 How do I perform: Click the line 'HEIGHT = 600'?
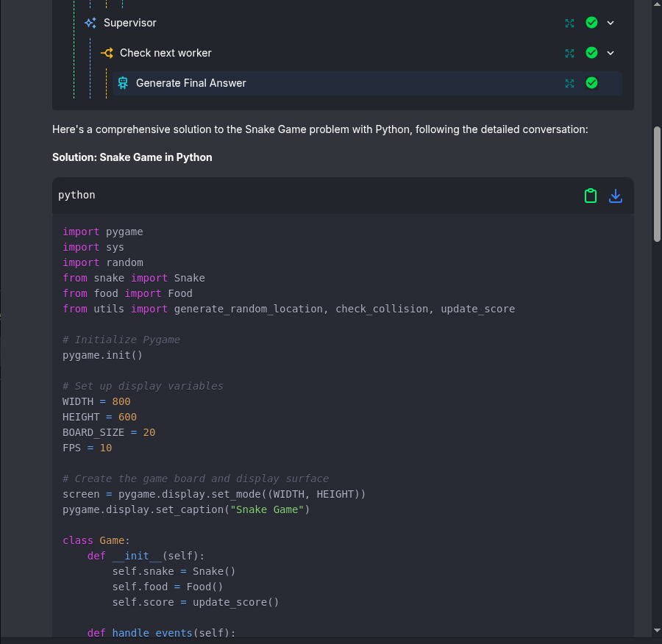pyautogui.click(x=99, y=417)
